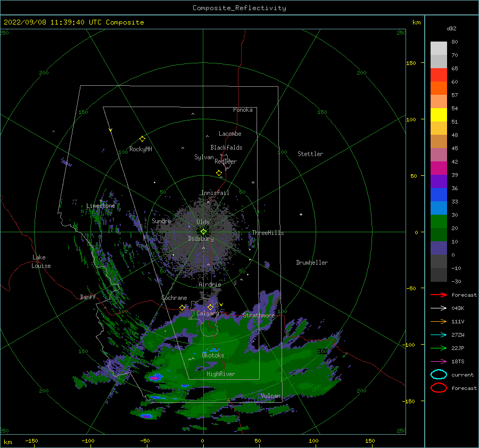Click the magenta 18TS arrow legend icon
Image resolution: width=479 pixels, height=448 pixels.
tap(439, 361)
